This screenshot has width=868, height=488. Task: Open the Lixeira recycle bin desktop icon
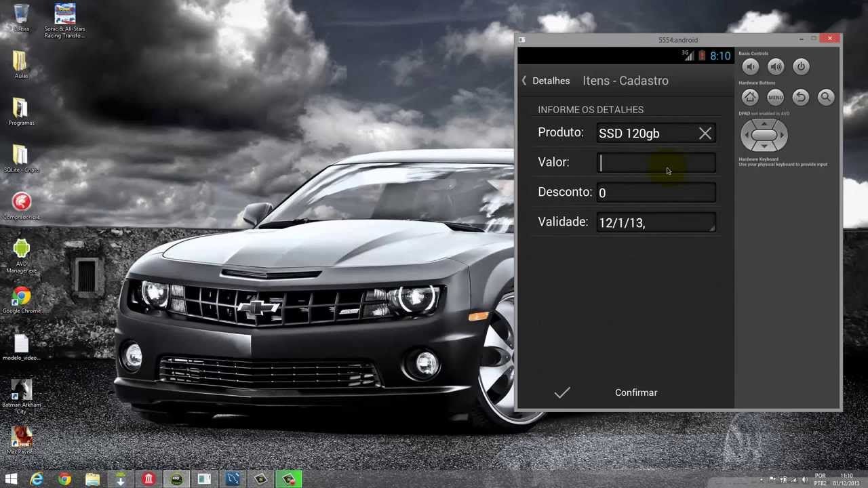(x=21, y=19)
